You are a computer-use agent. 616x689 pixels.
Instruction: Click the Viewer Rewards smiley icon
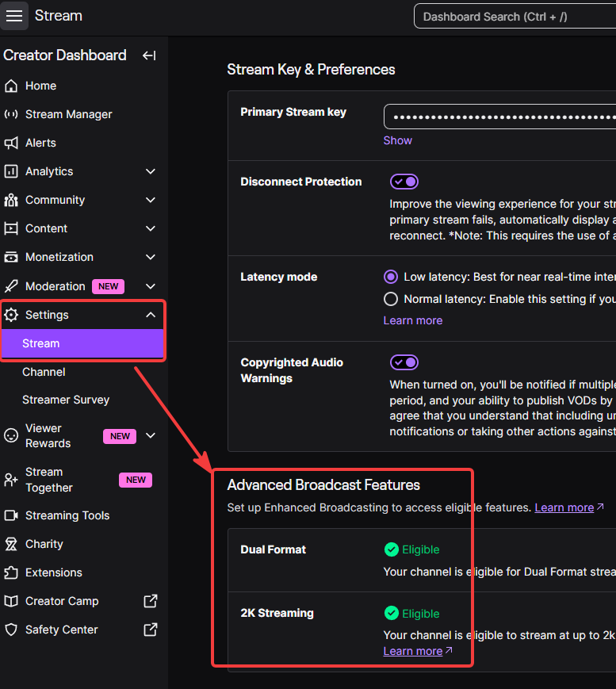click(11, 435)
